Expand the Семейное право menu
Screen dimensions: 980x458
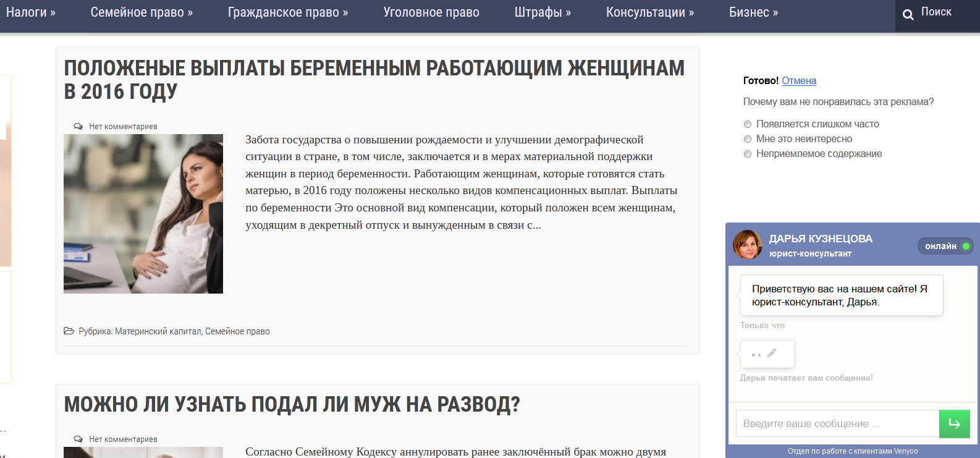pyautogui.click(x=142, y=12)
